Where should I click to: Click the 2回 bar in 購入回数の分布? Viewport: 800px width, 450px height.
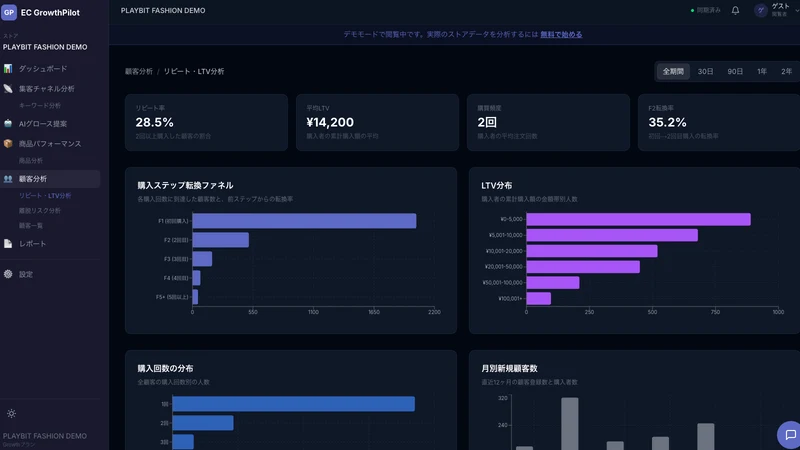(203, 423)
